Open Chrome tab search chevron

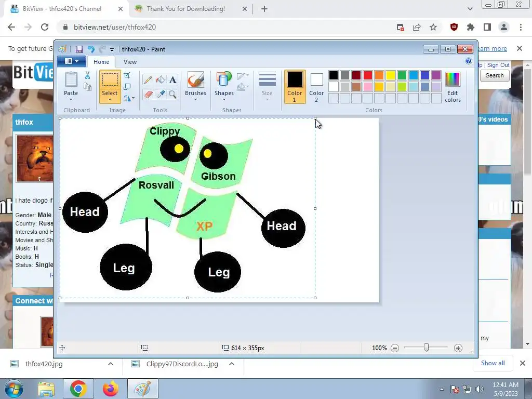pos(470,9)
